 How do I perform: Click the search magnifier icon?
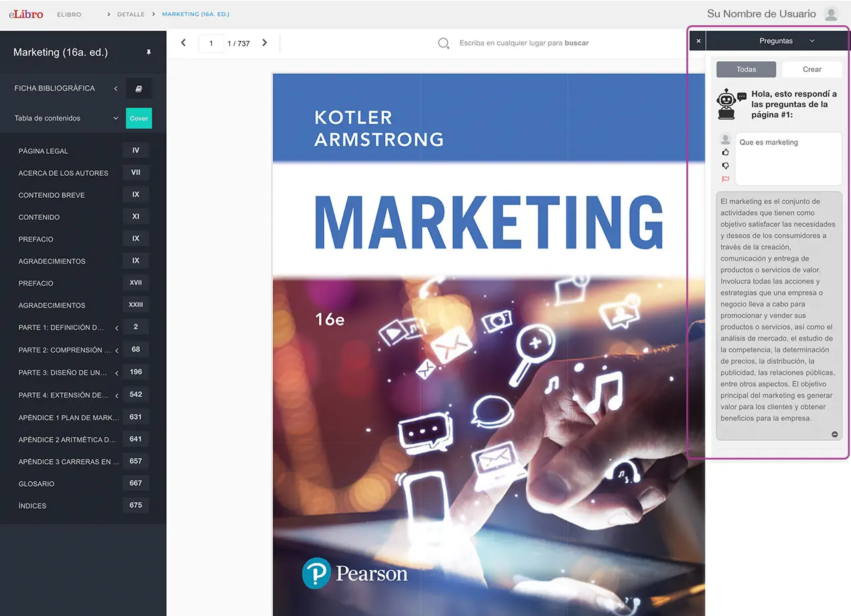[x=443, y=43]
